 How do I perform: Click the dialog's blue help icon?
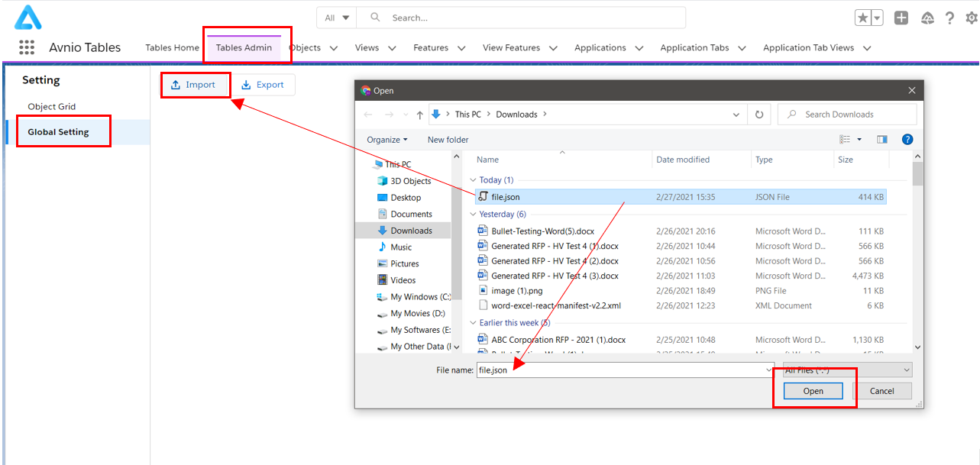click(907, 140)
